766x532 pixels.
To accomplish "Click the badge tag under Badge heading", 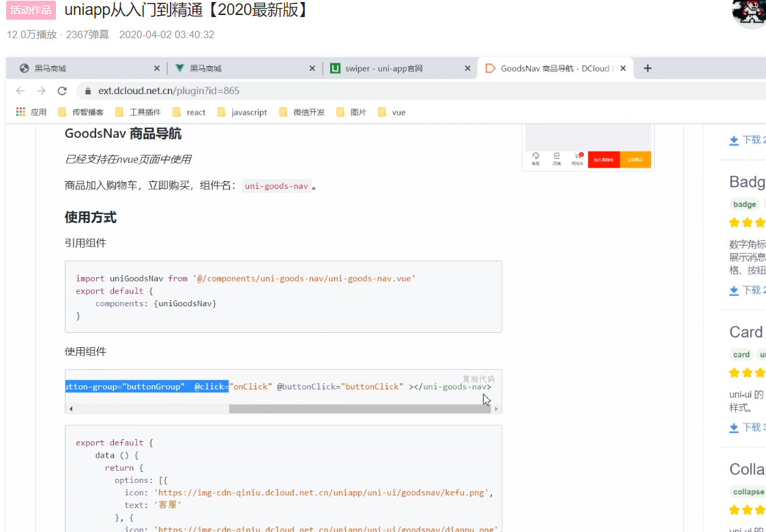I will tap(744, 204).
